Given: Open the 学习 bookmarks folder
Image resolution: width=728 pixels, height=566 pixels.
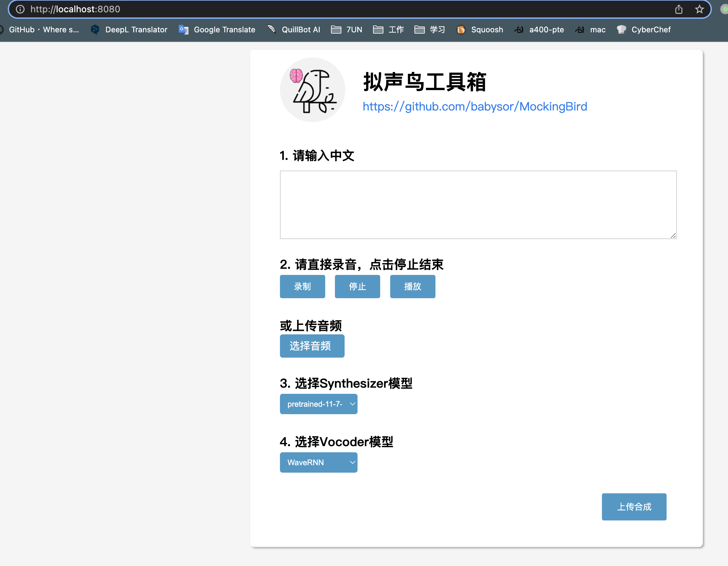Looking at the screenshot, I should 430,30.
